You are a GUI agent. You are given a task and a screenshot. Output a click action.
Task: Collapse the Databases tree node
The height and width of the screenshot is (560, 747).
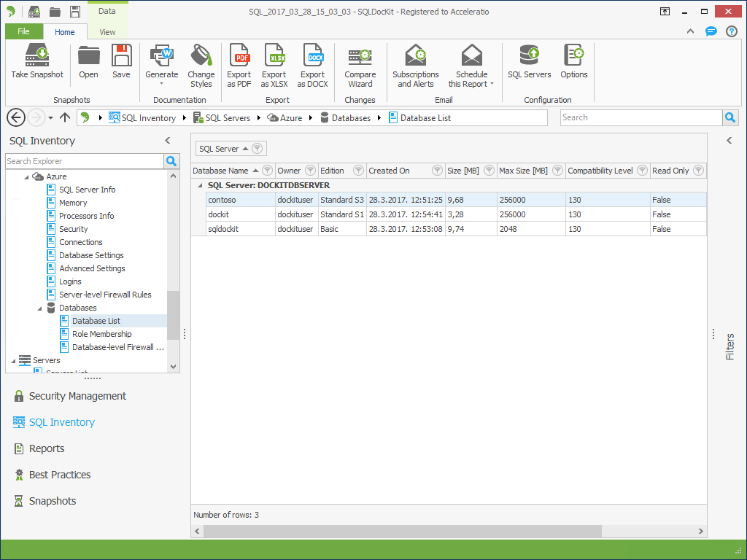click(x=39, y=308)
